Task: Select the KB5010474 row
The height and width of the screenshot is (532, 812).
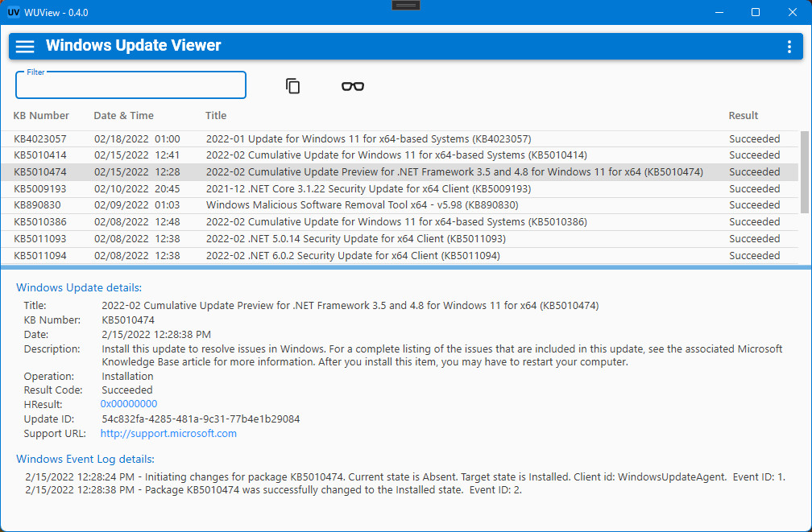Action: (x=400, y=171)
